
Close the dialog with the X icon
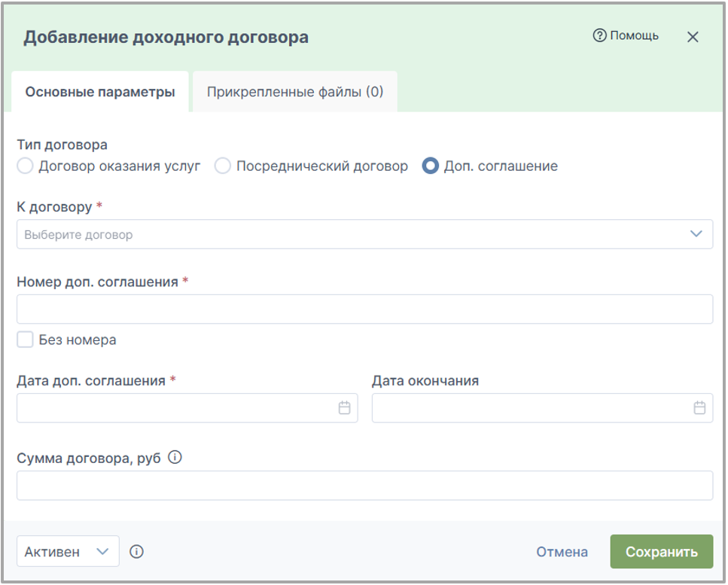click(693, 37)
